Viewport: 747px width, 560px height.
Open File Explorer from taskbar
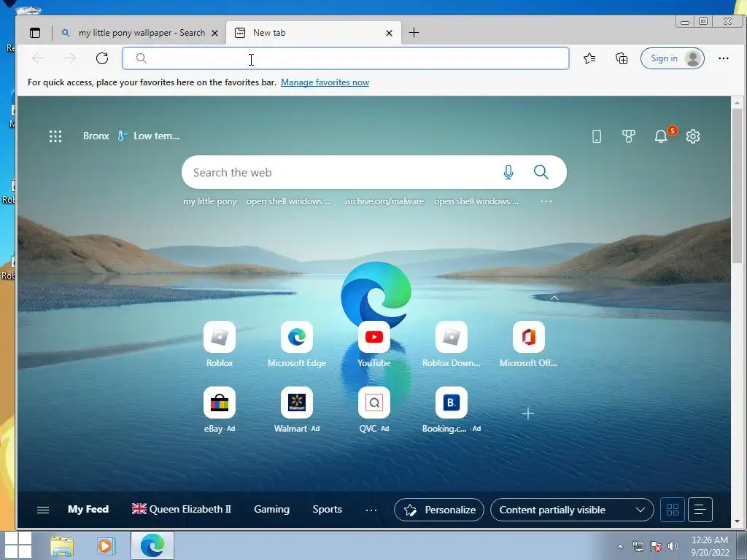pos(62,545)
